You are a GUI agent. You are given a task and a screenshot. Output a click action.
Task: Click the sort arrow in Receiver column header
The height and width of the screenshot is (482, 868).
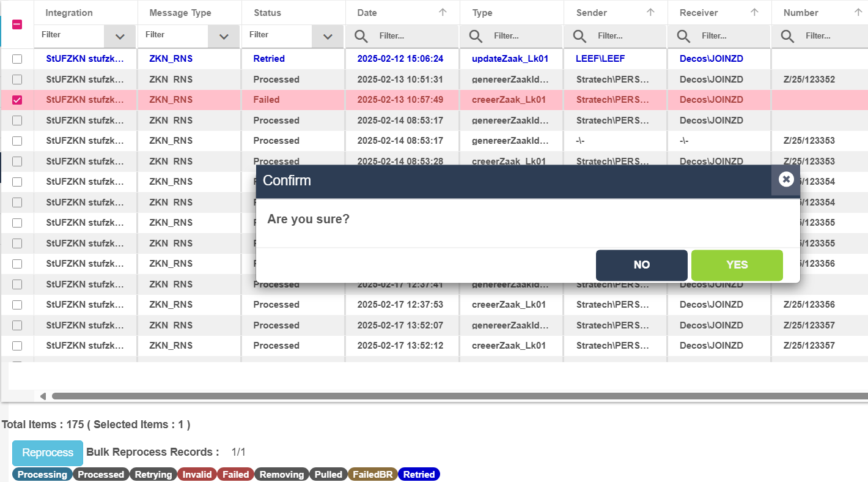(x=754, y=12)
